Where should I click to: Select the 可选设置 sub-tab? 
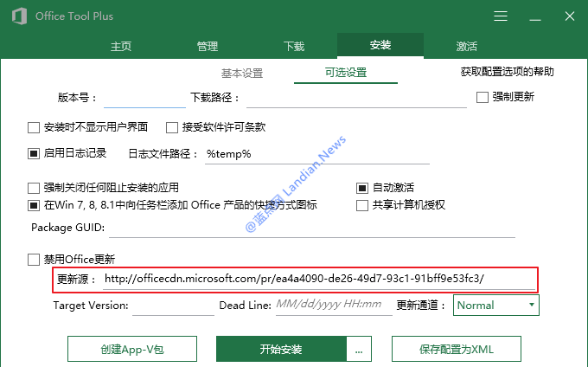346,73
